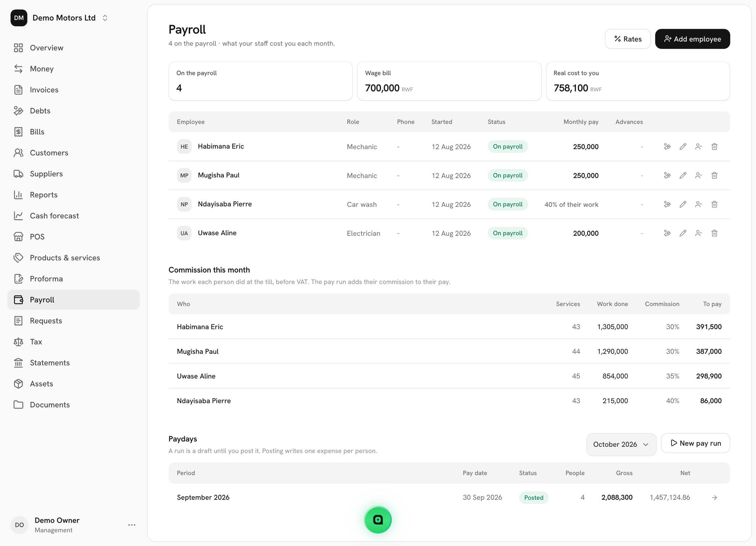Edit Habimana Eric's employee record

click(x=683, y=147)
